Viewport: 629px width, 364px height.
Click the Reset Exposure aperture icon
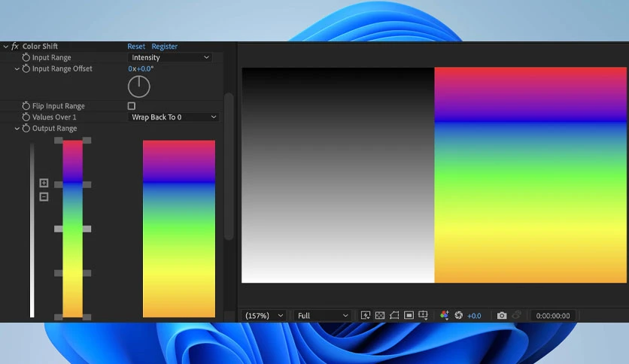(458, 316)
